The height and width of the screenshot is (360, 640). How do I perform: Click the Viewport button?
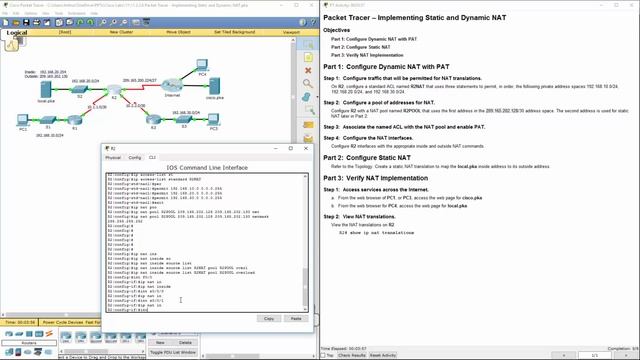pos(291,32)
